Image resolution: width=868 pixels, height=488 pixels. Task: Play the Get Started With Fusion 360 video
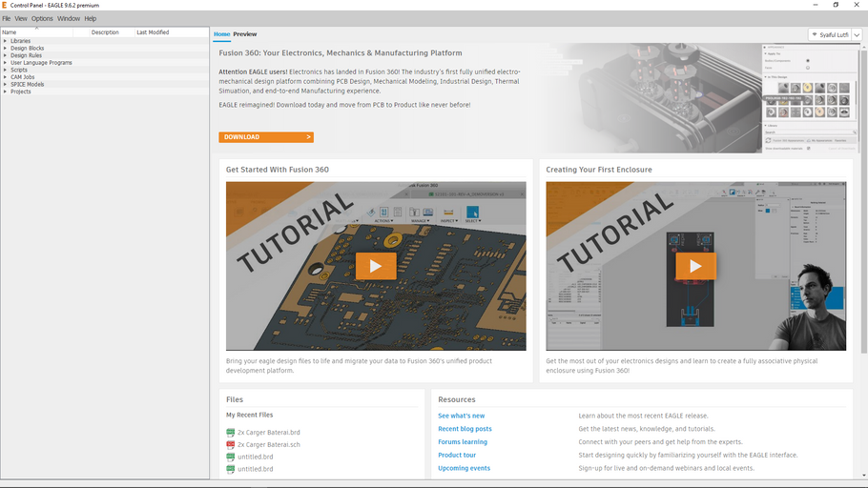[x=375, y=266]
